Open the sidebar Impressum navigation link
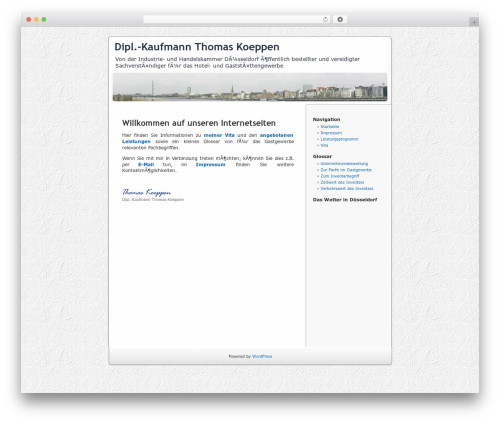500x423 pixels. pyautogui.click(x=331, y=133)
